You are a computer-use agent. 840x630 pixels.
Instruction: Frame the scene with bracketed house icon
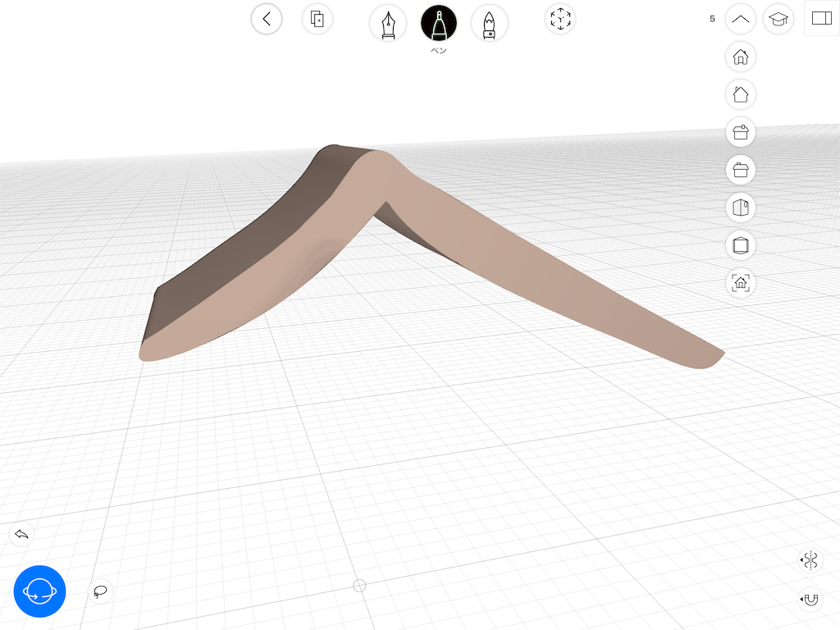[741, 283]
